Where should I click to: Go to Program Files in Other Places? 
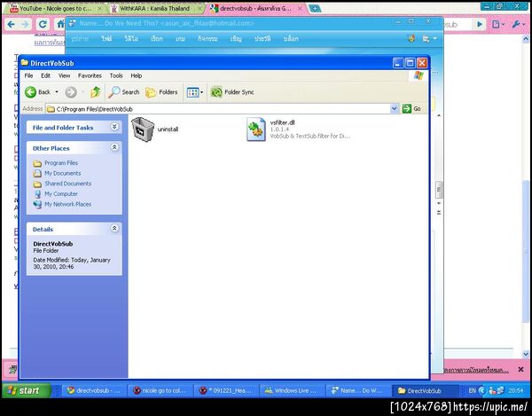(61, 163)
